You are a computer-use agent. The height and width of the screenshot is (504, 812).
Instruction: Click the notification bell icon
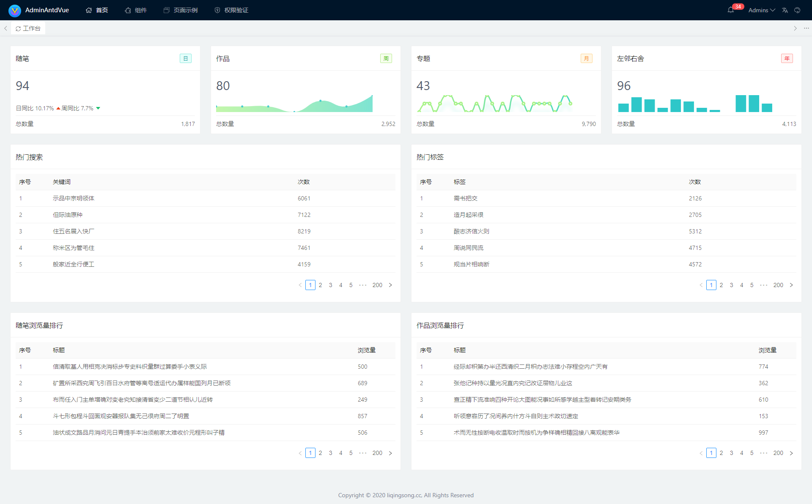tap(730, 10)
